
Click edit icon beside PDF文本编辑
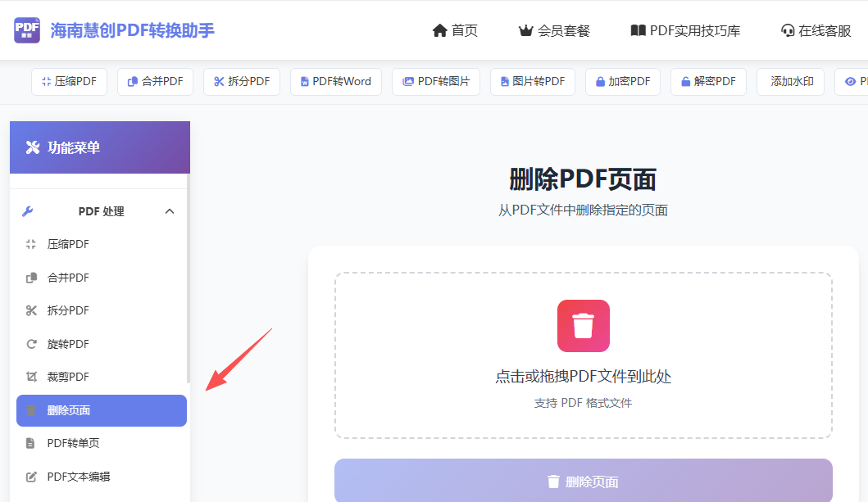click(31, 477)
